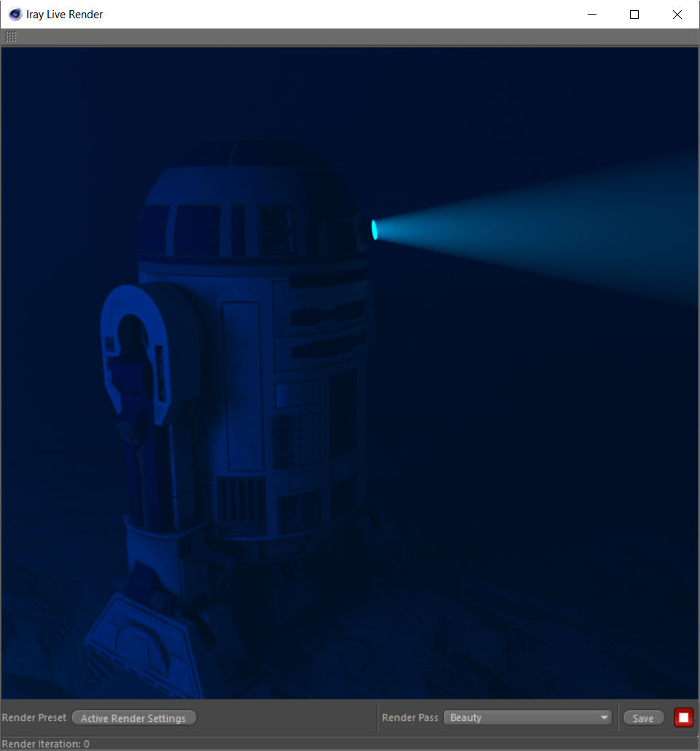Screen dimensions: 700x751
Task: Open the Render Pass Beauty dropdown
Action: tap(527, 717)
